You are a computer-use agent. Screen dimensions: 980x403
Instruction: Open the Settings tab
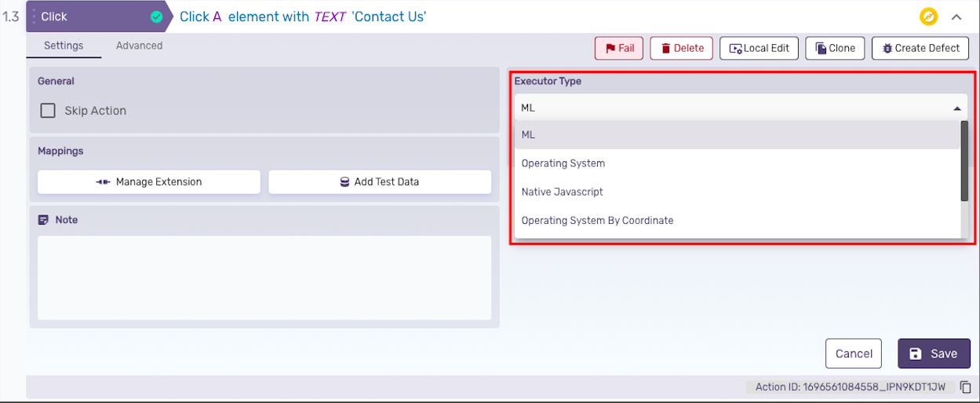64,46
